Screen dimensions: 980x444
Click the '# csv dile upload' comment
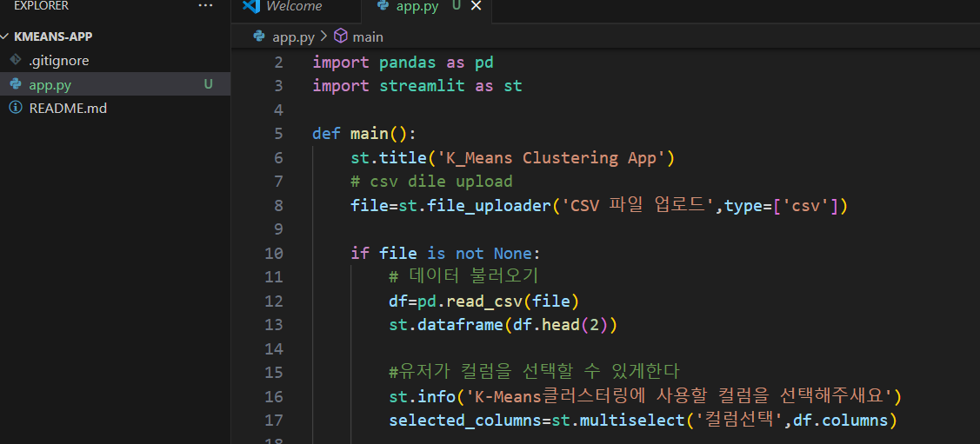(432, 182)
